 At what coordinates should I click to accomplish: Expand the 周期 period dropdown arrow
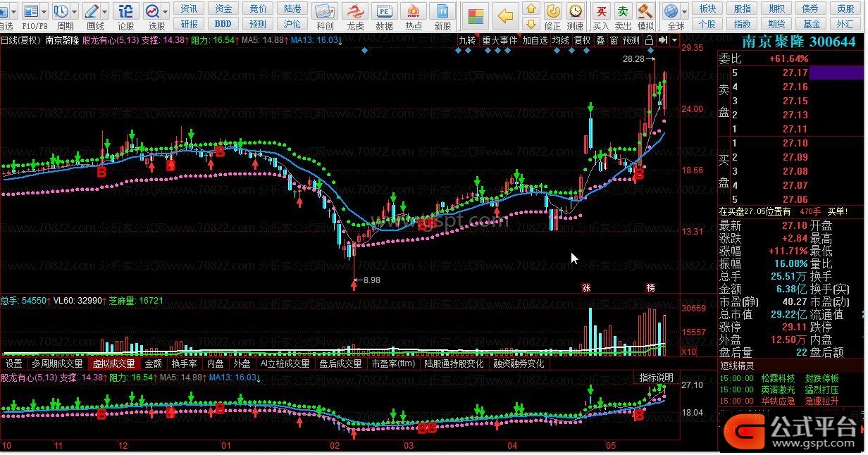click(75, 11)
